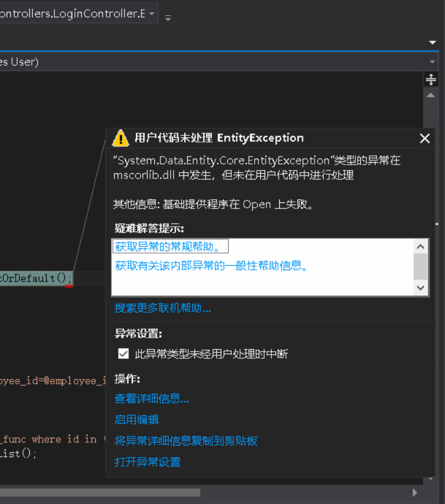Image resolution: width=445 pixels, height=504 pixels.
Task: Click the troubleshooting tips scrollbar thumb
Action: (x=420, y=266)
